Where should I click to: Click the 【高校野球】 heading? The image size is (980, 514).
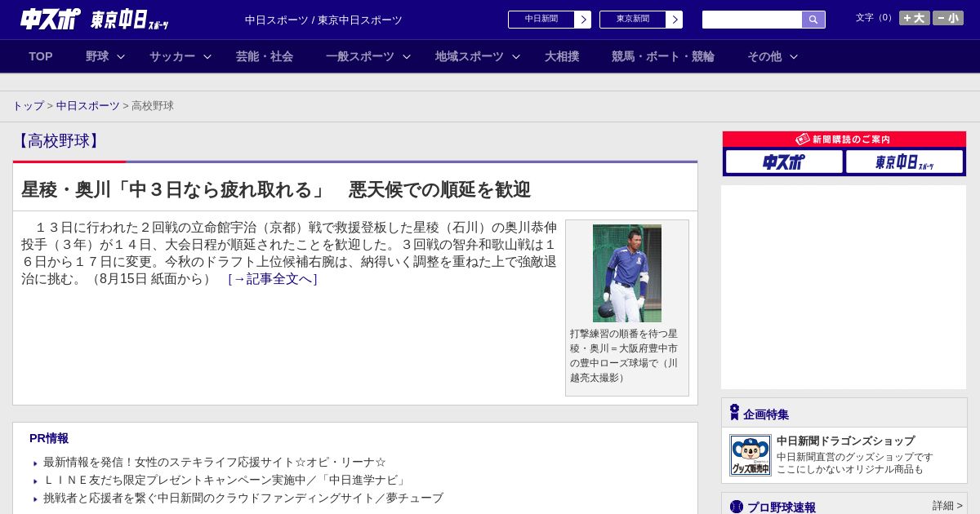pos(57,141)
